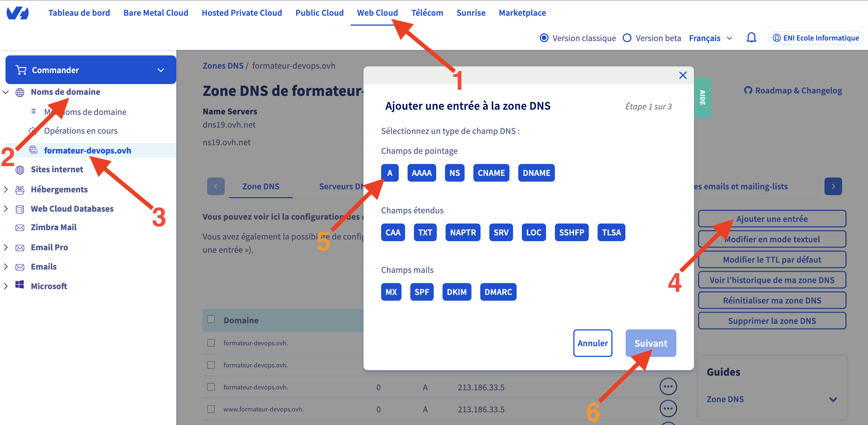Close the DNS entry dialog
868x425 pixels.
(683, 75)
